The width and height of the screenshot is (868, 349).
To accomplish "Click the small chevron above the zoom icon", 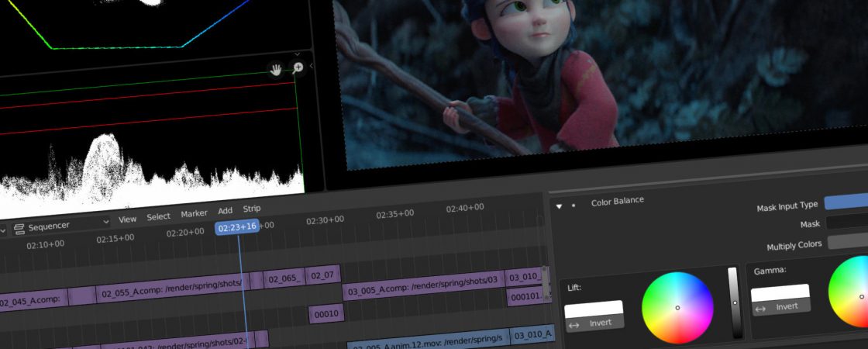I will click(x=298, y=54).
